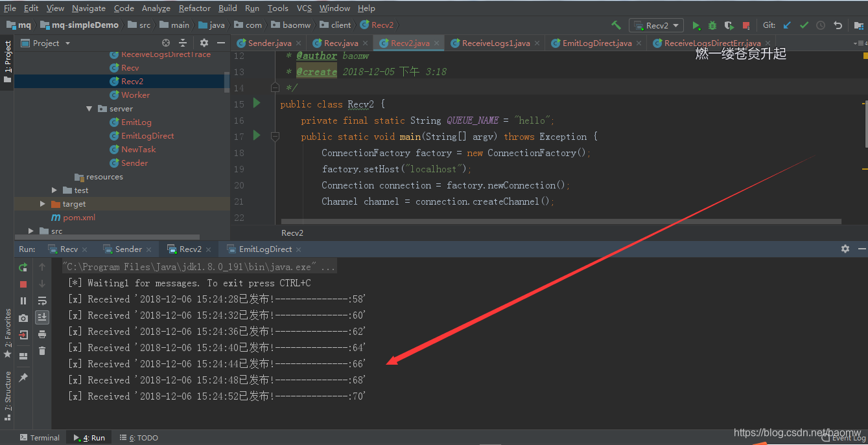This screenshot has width=868, height=445.
Task: Click the Project tree vertical scrollbar
Action: 227,82
